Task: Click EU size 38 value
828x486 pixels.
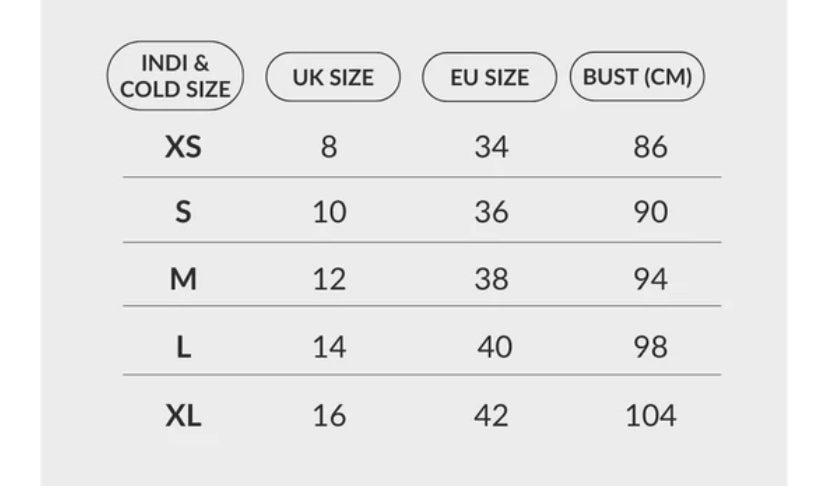Action: [491, 278]
